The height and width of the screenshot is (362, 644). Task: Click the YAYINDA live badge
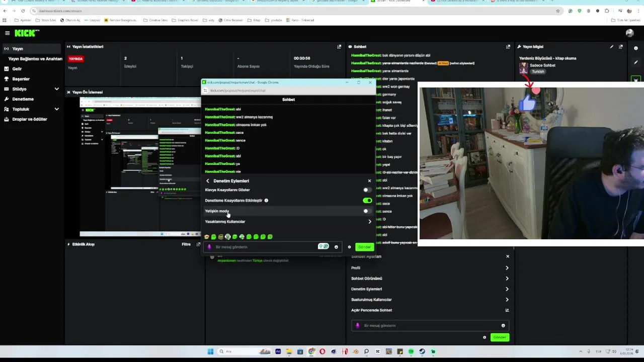click(75, 59)
